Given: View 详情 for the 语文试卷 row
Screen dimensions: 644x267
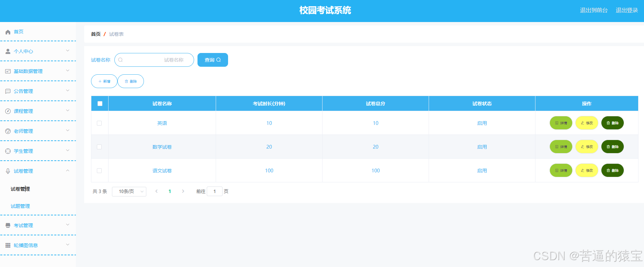Looking at the screenshot, I should coord(561,170).
